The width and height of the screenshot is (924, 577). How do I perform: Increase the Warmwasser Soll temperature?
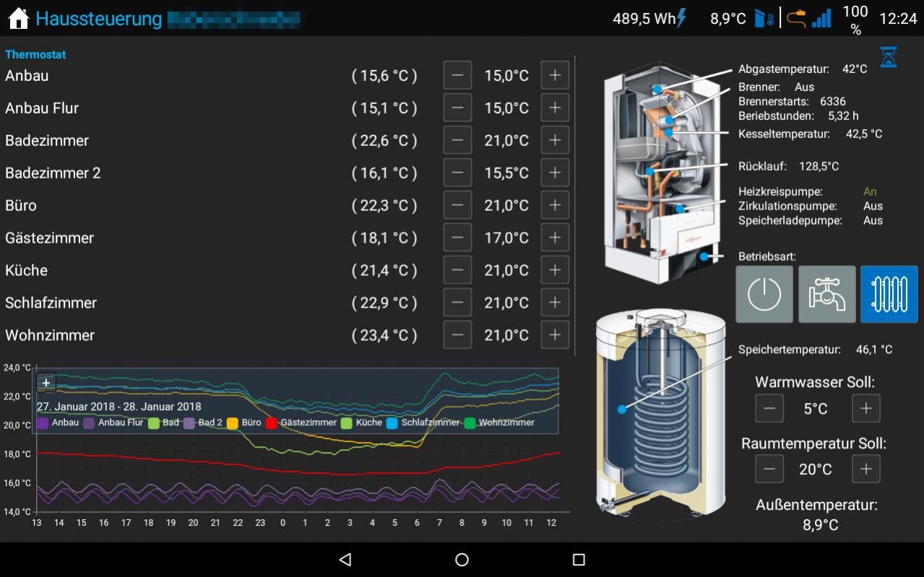coord(865,409)
